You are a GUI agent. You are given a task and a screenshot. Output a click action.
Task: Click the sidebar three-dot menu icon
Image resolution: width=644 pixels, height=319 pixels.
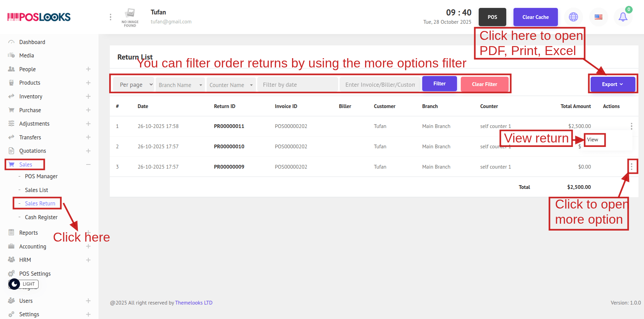tap(110, 17)
